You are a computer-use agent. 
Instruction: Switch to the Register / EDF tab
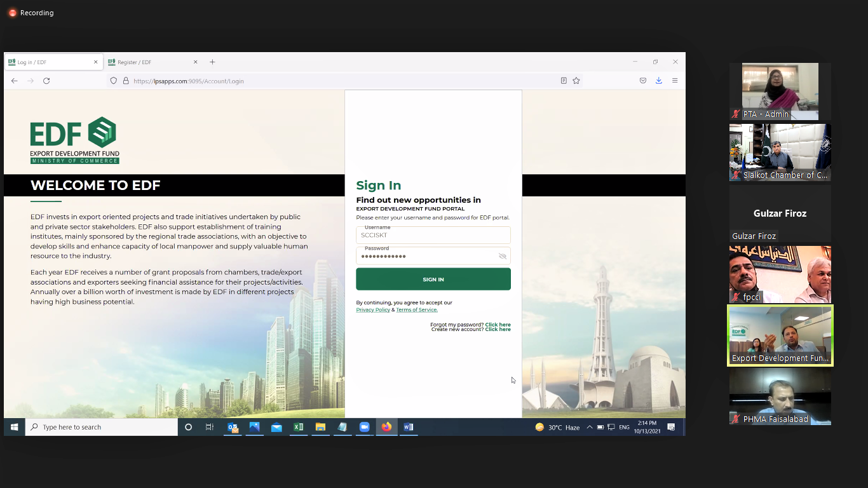pos(153,62)
